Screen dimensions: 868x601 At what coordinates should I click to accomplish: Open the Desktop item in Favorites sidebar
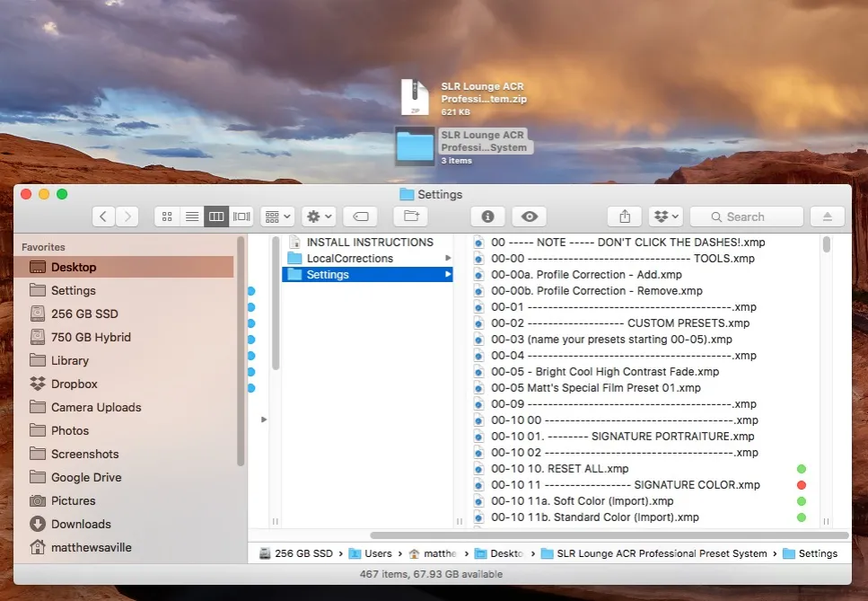(75, 267)
